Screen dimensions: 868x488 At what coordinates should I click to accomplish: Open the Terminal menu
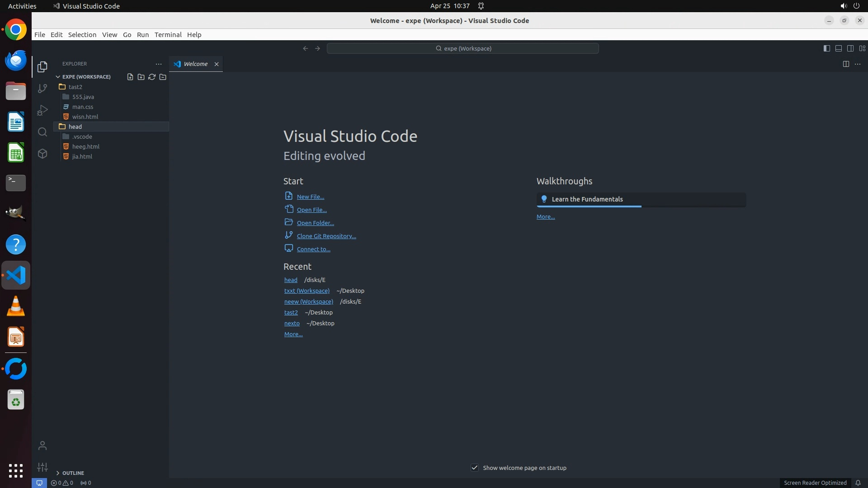coord(168,35)
